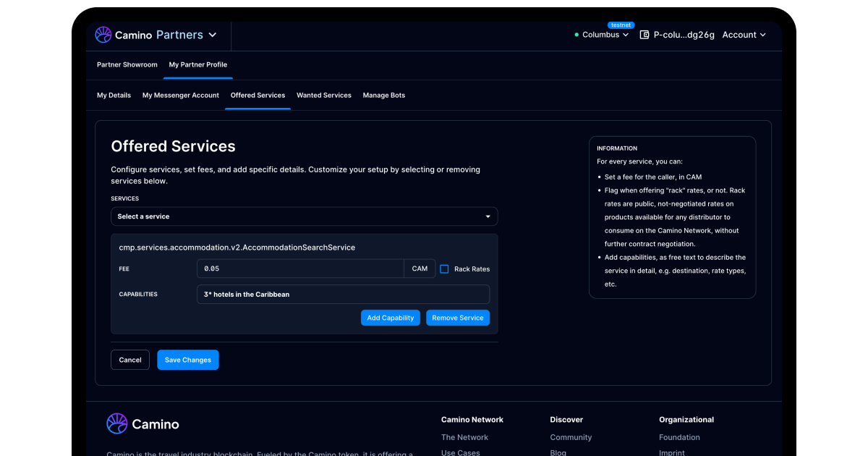Click the Offered Services page heading
The image size is (868, 456).
point(173,146)
